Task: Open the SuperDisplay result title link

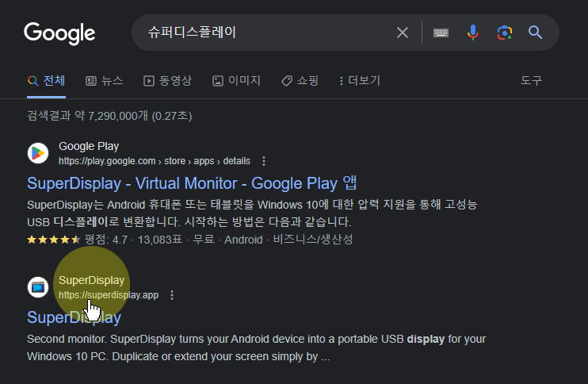Action: coord(74,317)
